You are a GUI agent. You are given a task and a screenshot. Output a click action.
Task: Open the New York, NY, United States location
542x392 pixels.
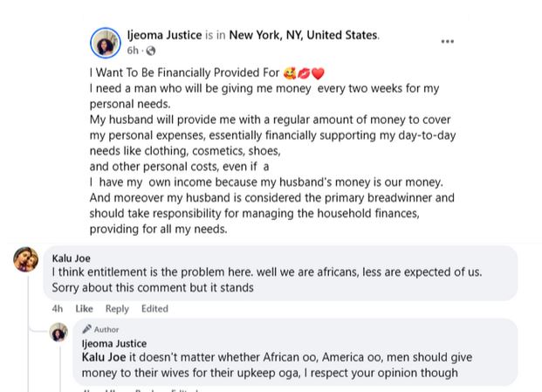[x=304, y=36]
